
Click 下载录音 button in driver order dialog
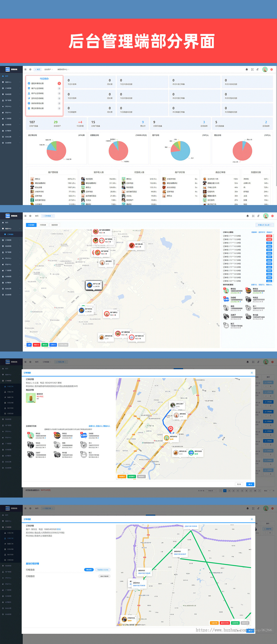click(x=102, y=570)
